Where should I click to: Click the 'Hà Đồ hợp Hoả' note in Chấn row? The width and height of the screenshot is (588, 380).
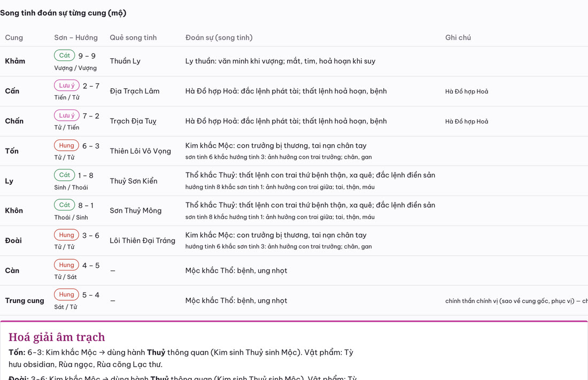coord(467,121)
